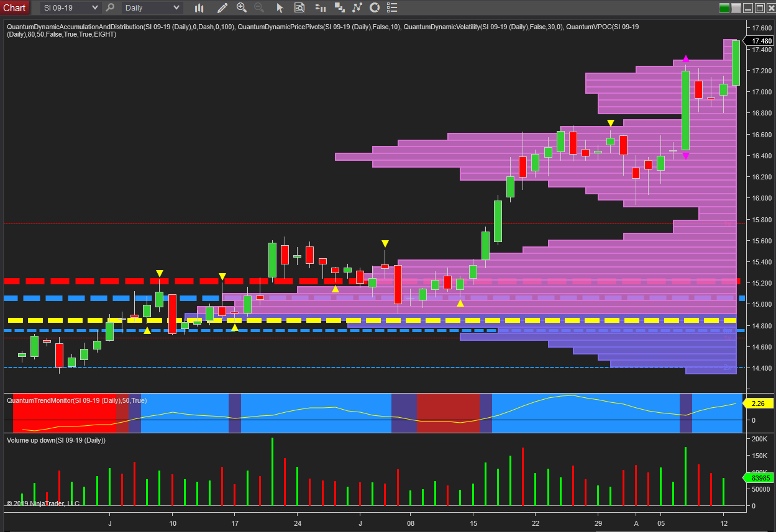Select the cursor pointer tool
The height and width of the screenshot is (532, 776).
point(280,8)
